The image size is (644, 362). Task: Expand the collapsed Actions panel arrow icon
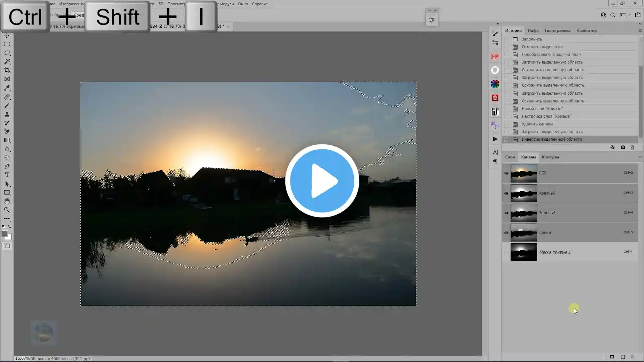pos(495,139)
